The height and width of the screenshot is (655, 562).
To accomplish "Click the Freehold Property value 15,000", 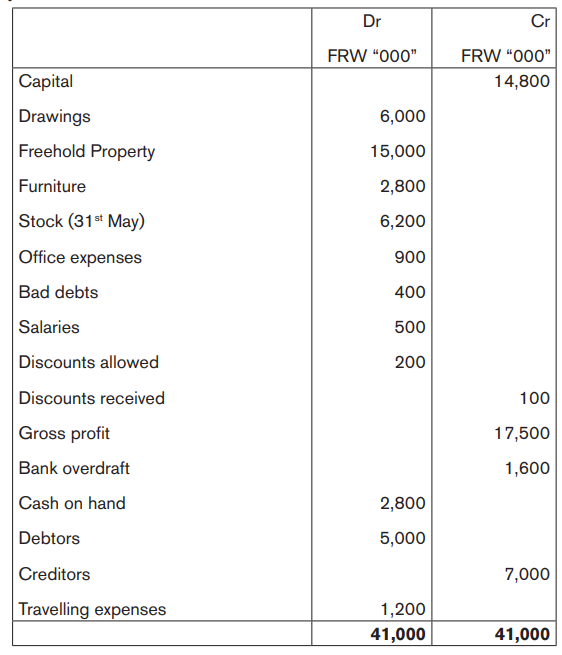I will (x=398, y=152).
